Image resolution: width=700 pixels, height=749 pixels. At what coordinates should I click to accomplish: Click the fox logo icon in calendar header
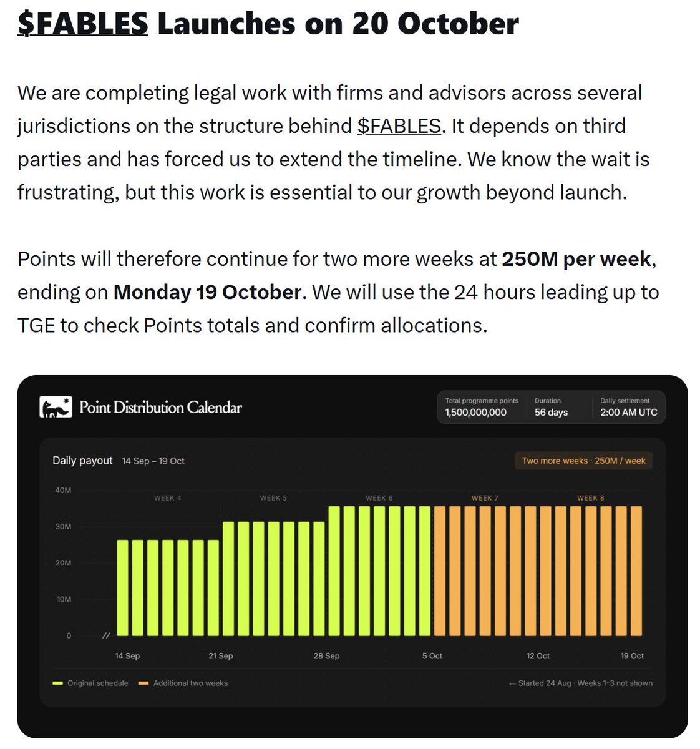56,408
